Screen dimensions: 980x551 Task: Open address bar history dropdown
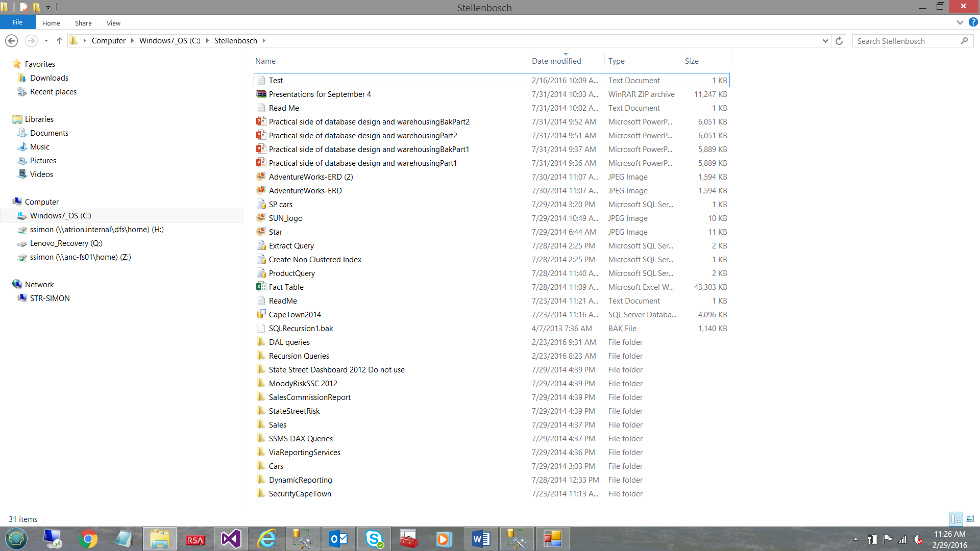coord(825,41)
